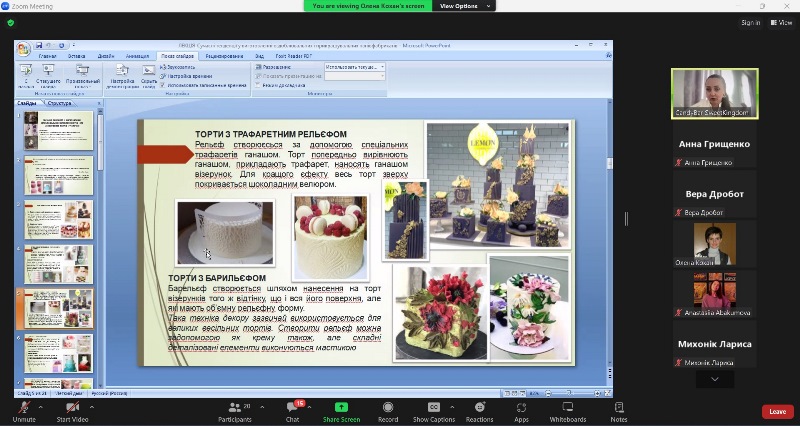Leave the meeting with the red button
Image resolution: width=800 pixels, height=426 pixels.
pos(777,411)
